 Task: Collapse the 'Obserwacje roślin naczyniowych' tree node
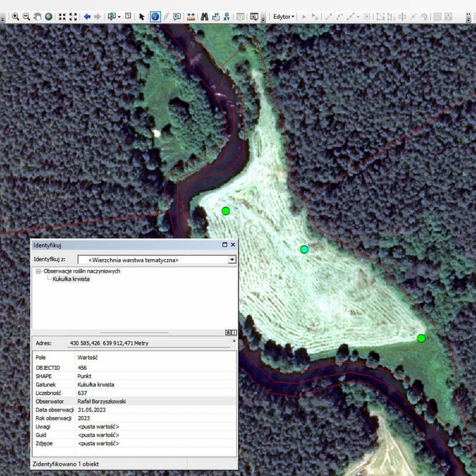[39, 271]
